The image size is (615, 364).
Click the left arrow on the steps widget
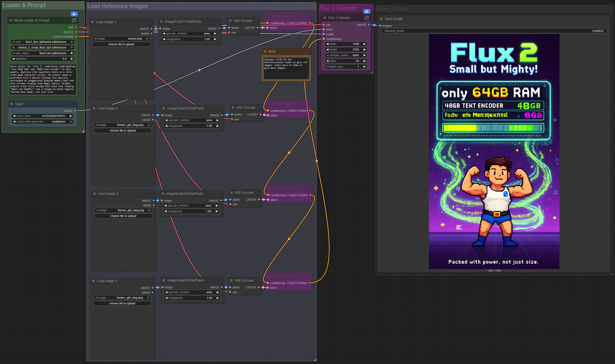(327, 61)
